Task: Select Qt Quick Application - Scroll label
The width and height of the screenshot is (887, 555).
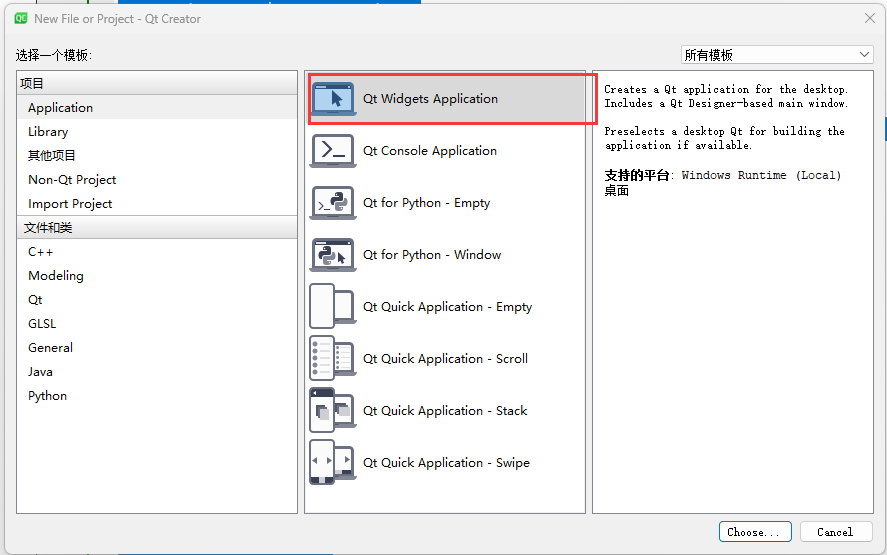Action: [445, 359]
